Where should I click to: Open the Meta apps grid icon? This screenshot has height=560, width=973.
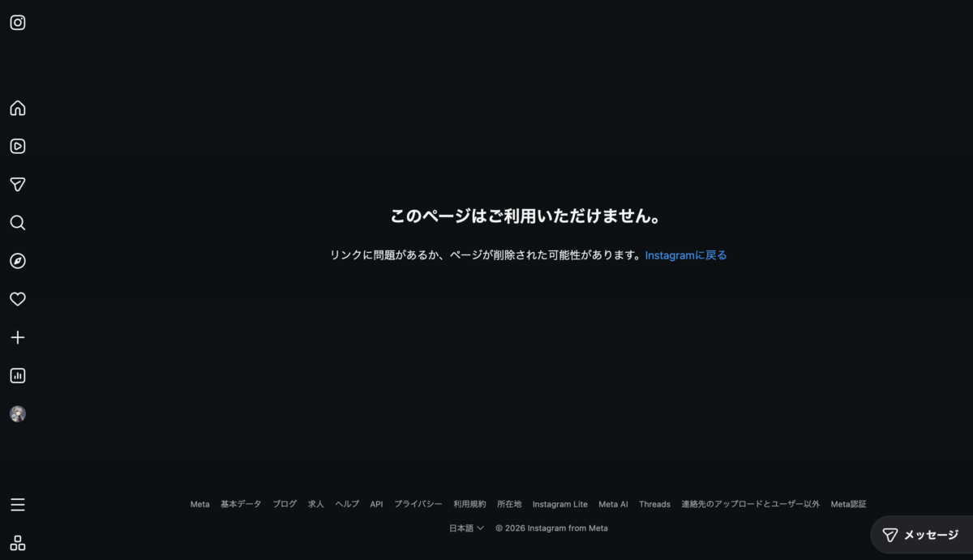[18, 543]
